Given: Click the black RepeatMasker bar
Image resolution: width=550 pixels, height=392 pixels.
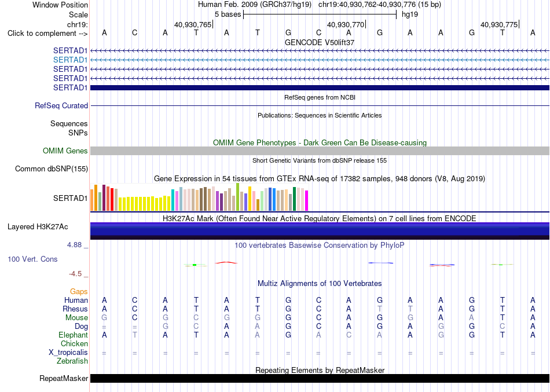Looking at the screenshot, I should tap(320, 378).
